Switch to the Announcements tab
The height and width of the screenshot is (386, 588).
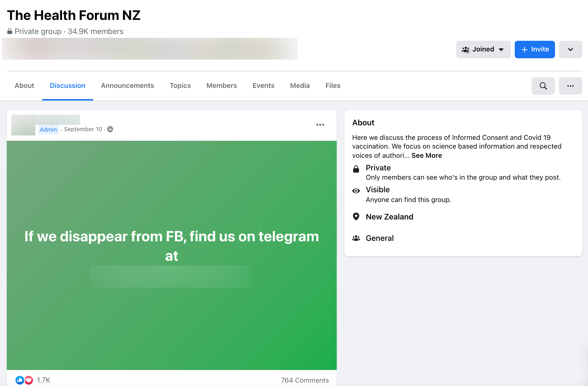(x=127, y=85)
